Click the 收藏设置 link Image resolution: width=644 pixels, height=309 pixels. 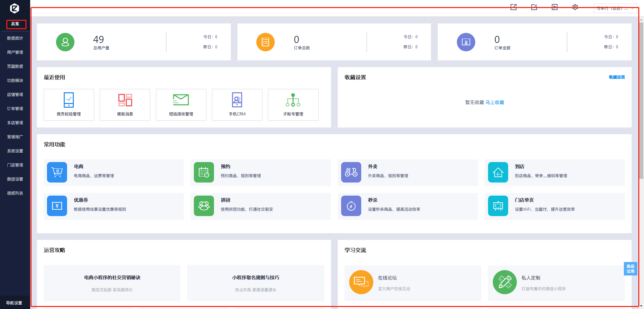tap(616, 77)
